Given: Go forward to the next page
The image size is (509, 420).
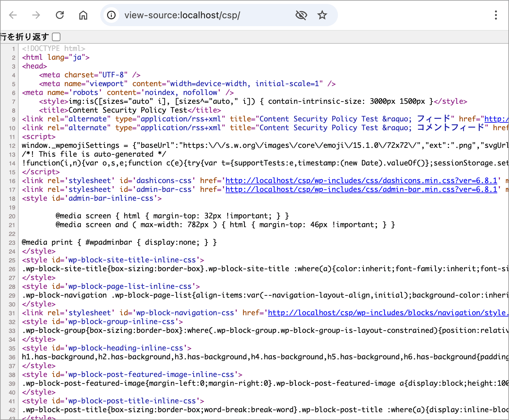Looking at the screenshot, I should click(x=36, y=15).
